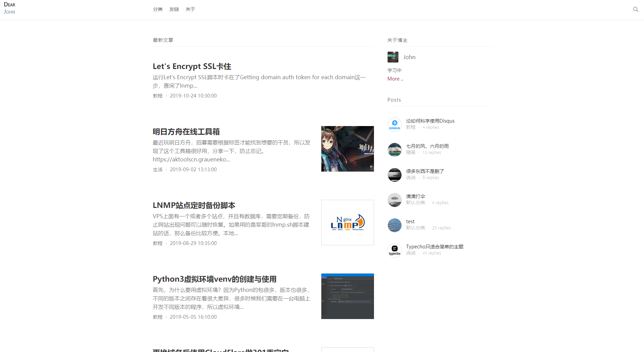Click 生活 category under 明日方舟 article
Viewport: 644px width, 352px height.
158,170
